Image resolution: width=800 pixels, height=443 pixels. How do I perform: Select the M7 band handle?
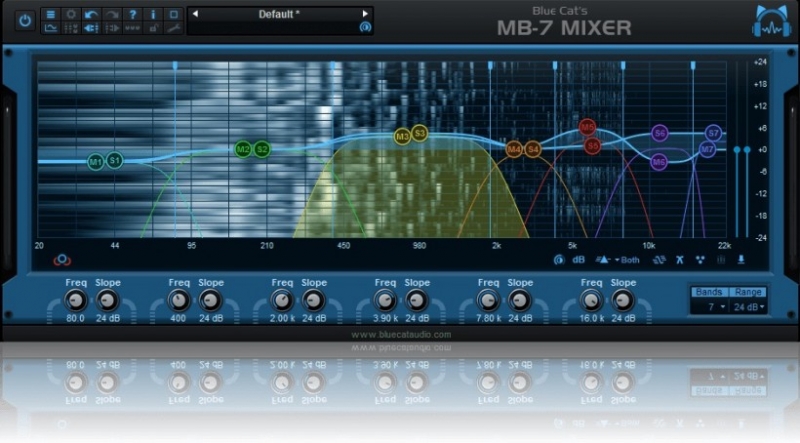pos(707,150)
